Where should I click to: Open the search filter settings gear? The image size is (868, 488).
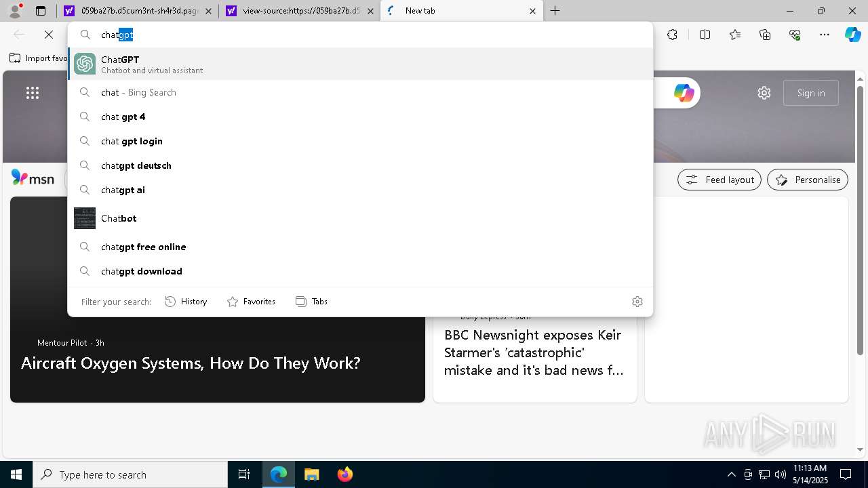click(x=637, y=302)
